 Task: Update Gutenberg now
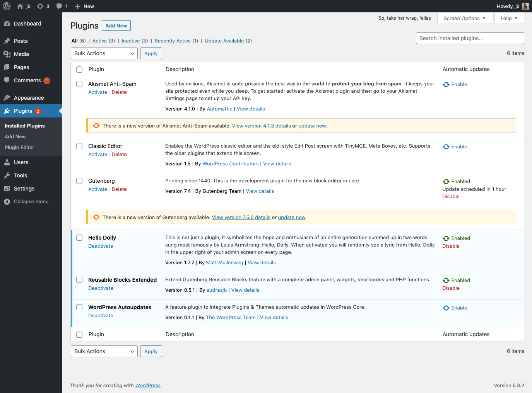coord(292,217)
